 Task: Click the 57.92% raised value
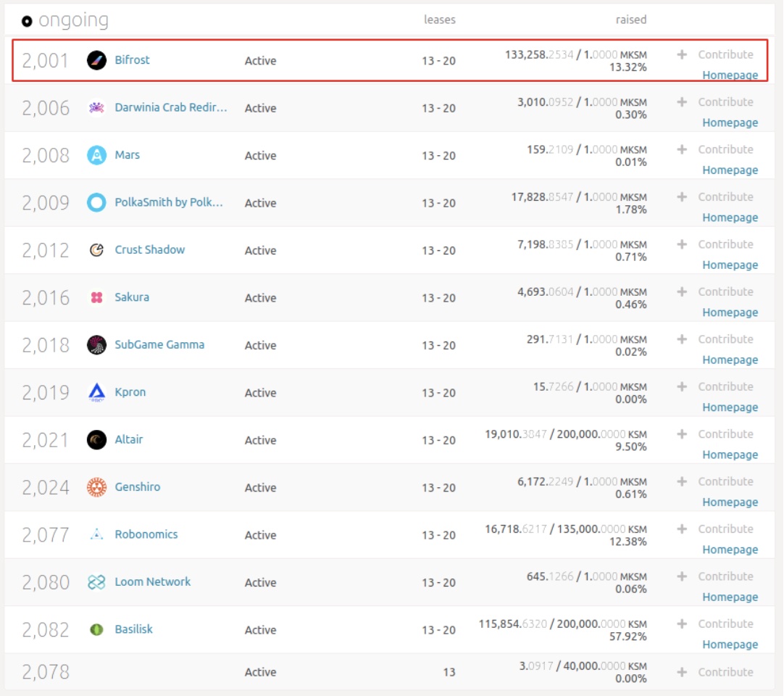coord(628,637)
